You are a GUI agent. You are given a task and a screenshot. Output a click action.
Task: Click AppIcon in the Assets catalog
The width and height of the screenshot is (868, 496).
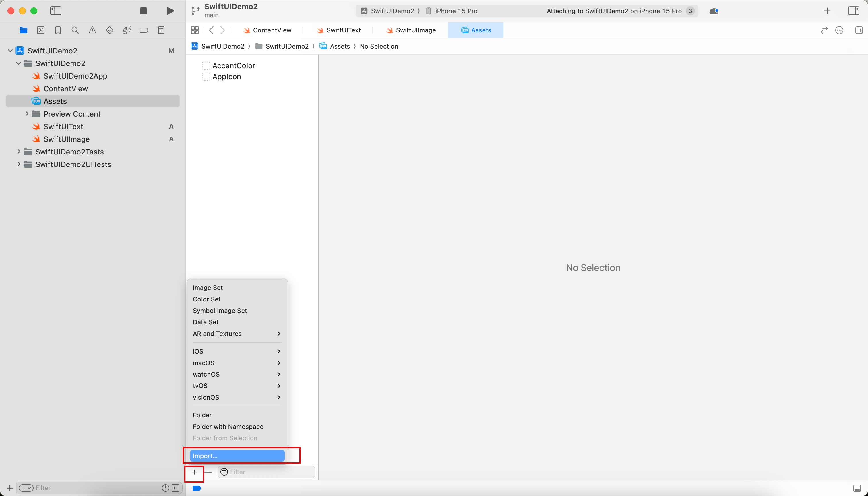[226, 76]
